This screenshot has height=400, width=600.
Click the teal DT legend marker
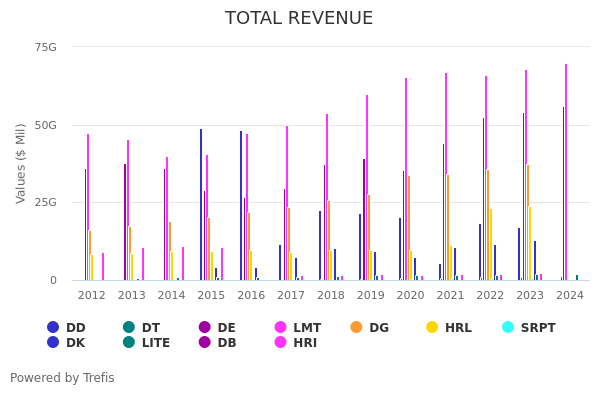click(129, 327)
